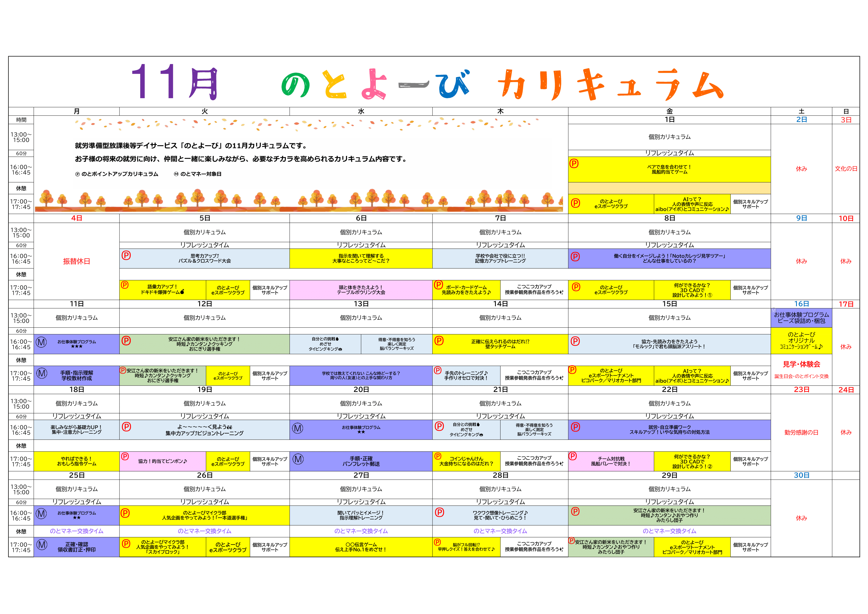Click the P mark beside ワクワク想像トレーニング
Viewport: 868px width, 614px height.
439,513
